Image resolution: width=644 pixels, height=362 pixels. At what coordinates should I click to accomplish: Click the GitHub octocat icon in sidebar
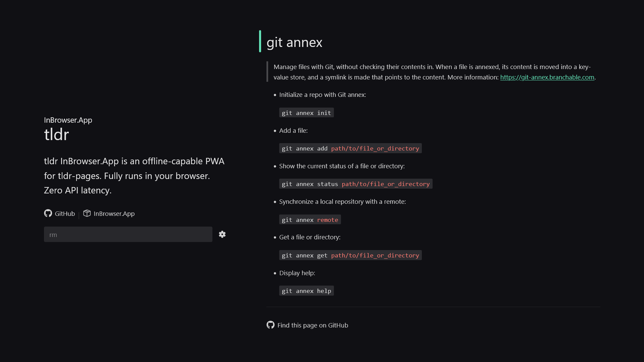click(48, 213)
